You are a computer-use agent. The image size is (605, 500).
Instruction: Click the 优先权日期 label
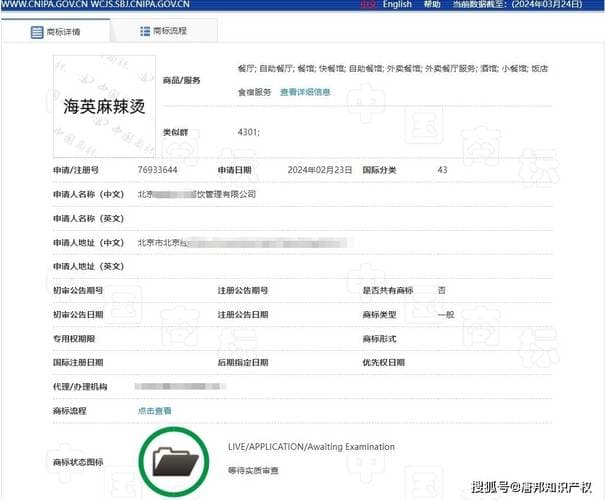pyautogui.click(x=384, y=363)
